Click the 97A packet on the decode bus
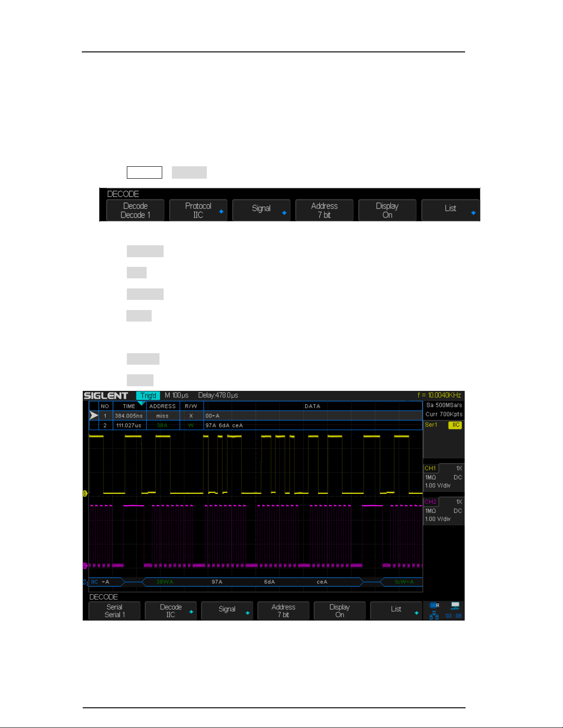This screenshot has height=728, width=563. click(x=217, y=582)
